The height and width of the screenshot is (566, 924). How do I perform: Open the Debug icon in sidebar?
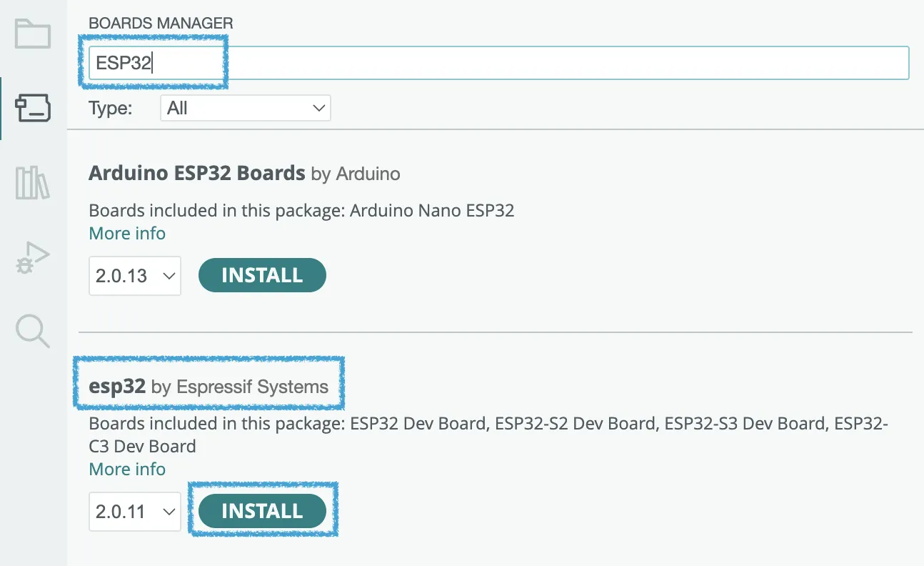[x=33, y=257]
